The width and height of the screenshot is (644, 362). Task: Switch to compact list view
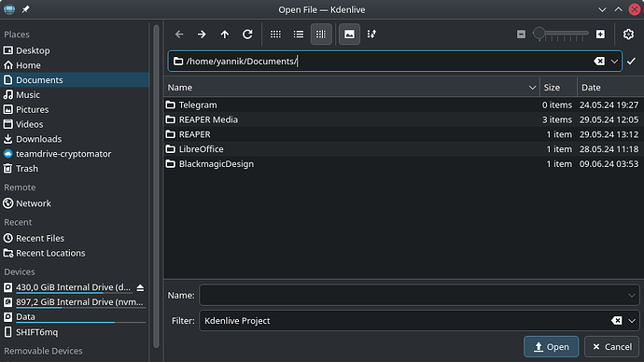pyautogui.click(x=298, y=35)
